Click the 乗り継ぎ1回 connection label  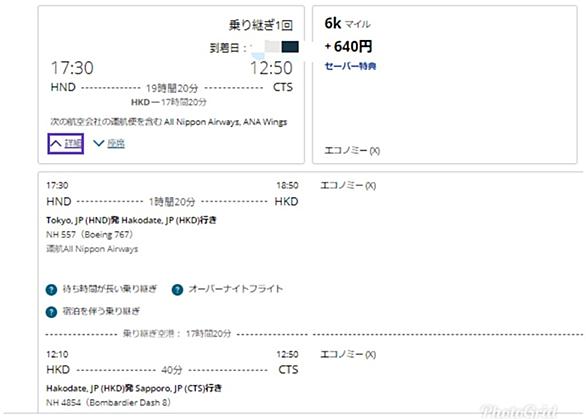coord(260,25)
